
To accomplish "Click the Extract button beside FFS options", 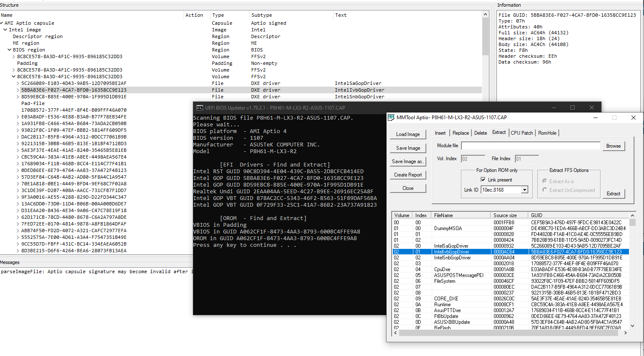I will click(x=613, y=194).
